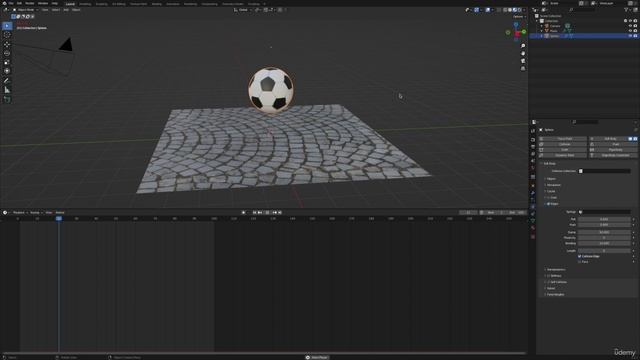Click the Fluid physics button
The width and height of the screenshot is (640, 360).
(613, 144)
